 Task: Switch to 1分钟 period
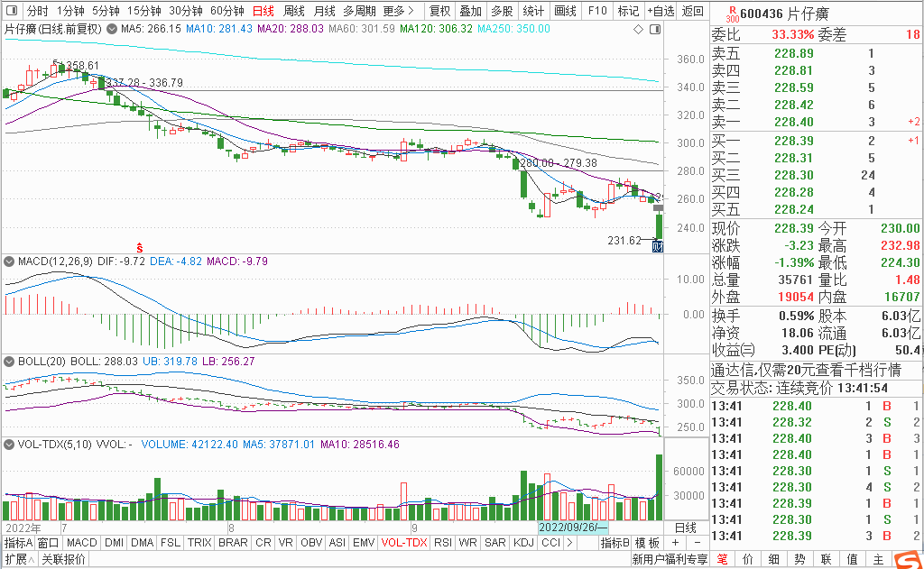(x=70, y=11)
